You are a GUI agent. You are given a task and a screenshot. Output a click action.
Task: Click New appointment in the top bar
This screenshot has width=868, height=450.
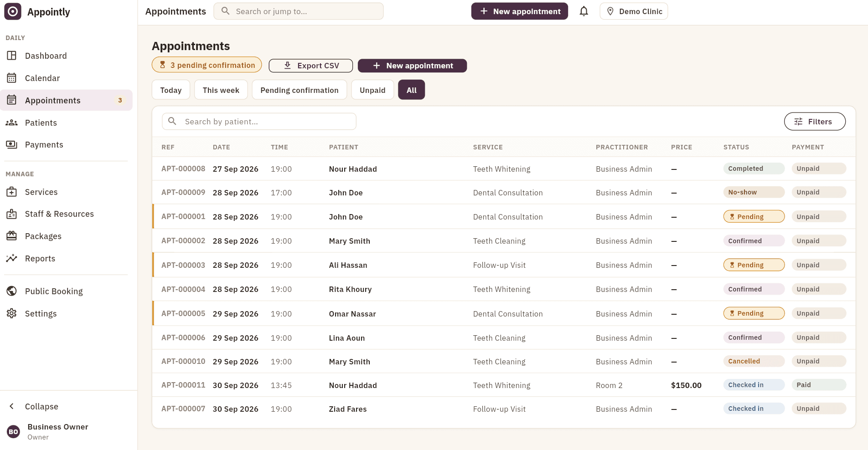click(x=520, y=11)
